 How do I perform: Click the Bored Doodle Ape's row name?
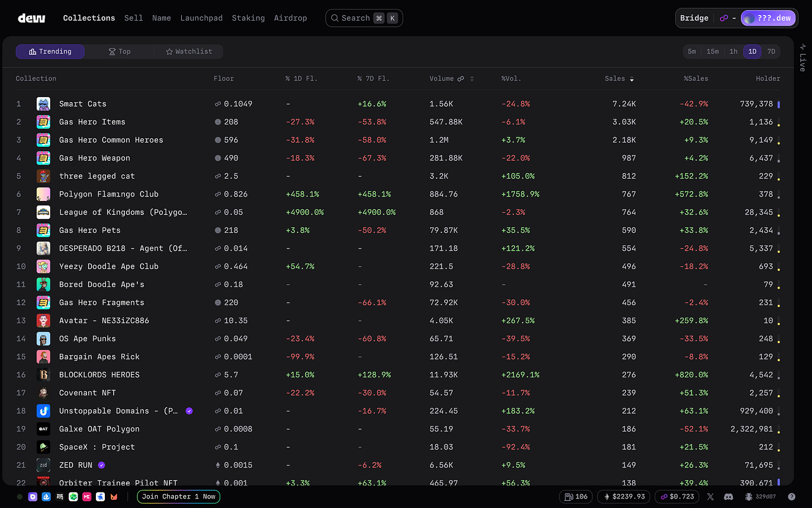pyautogui.click(x=101, y=285)
